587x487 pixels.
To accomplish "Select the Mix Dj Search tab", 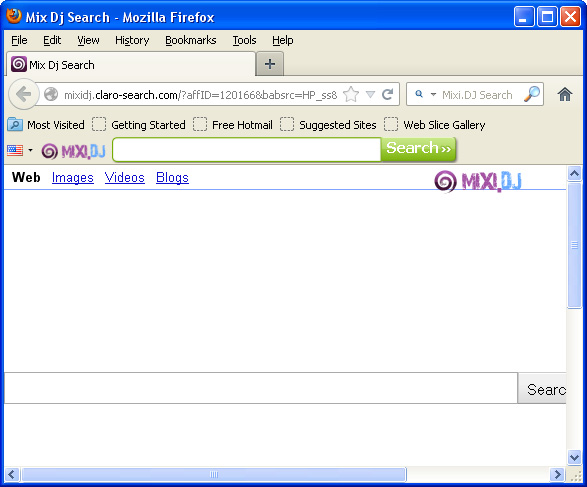I will [130, 65].
